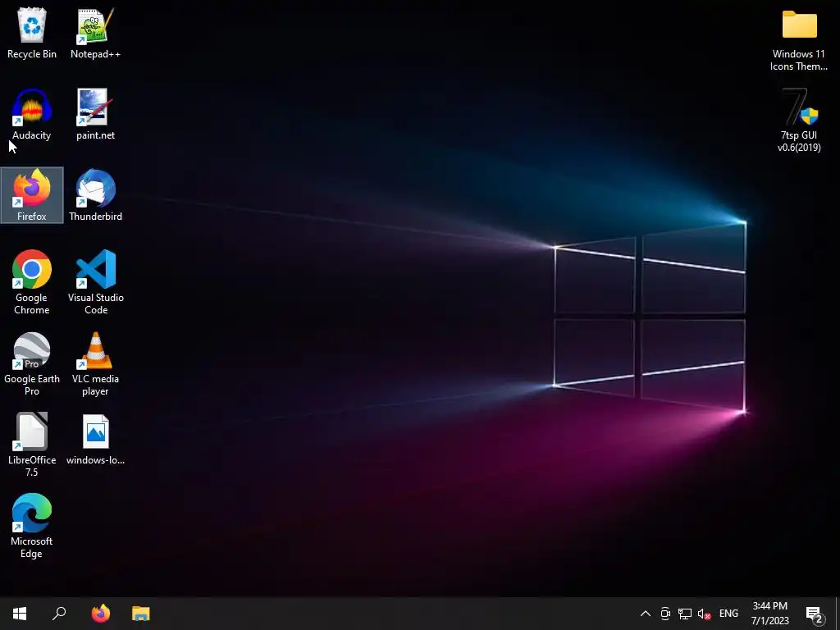This screenshot has width=840, height=630.
Task: Select the Thunderbird desktop shortcut
Action: pos(95,195)
